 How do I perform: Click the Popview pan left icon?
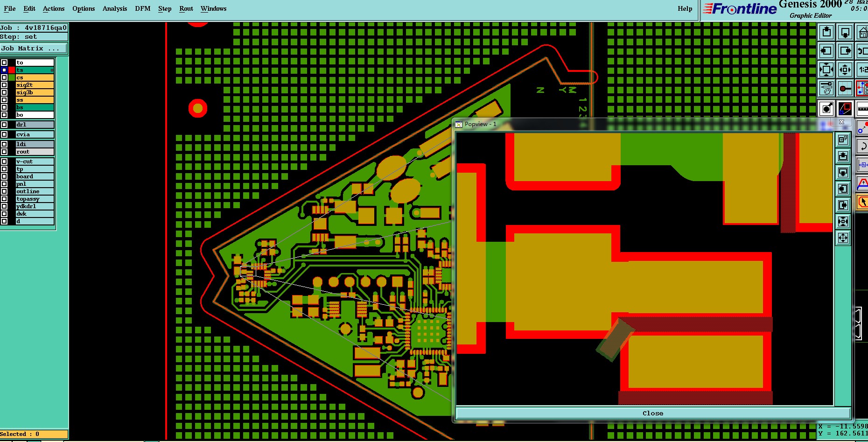pyautogui.click(x=843, y=189)
